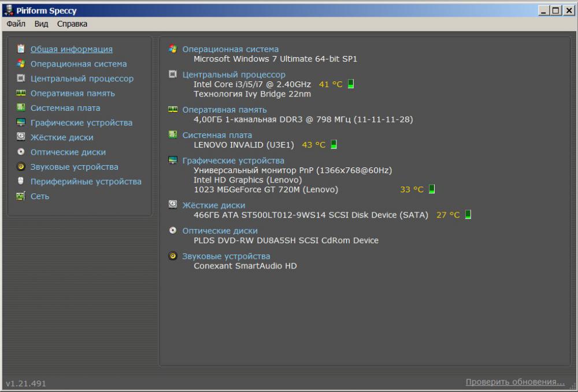Open Оперативная память sidebar section

tap(73, 93)
